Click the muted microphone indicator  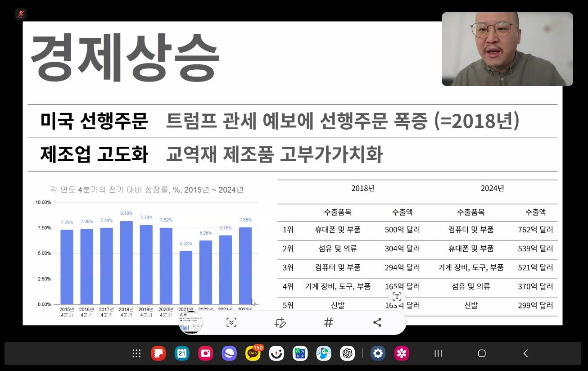(x=21, y=14)
